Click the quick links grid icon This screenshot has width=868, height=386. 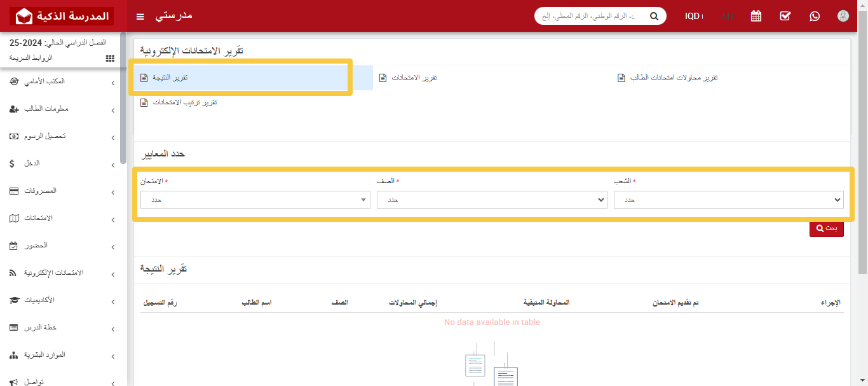pyautogui.click(x=109, y=59)
